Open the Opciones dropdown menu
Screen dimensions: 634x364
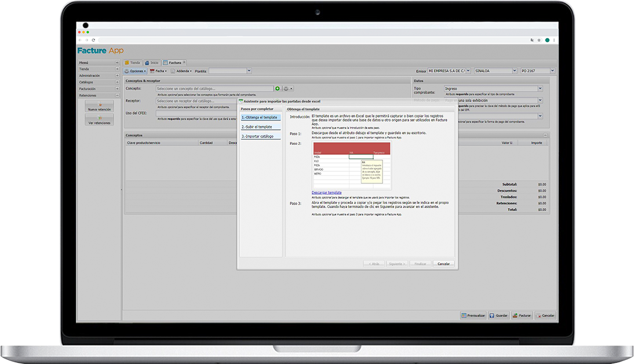click(x=136, y=71)
